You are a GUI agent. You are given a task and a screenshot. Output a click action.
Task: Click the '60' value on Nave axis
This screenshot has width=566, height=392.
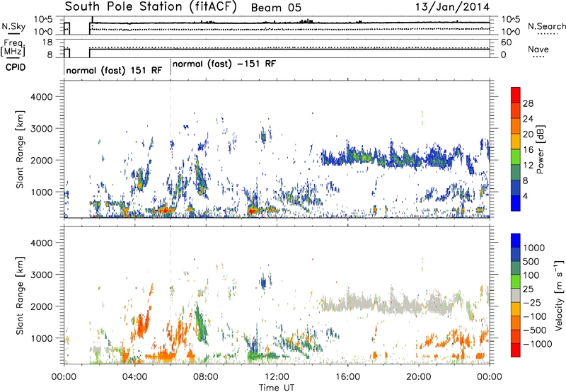pos(506,42)
